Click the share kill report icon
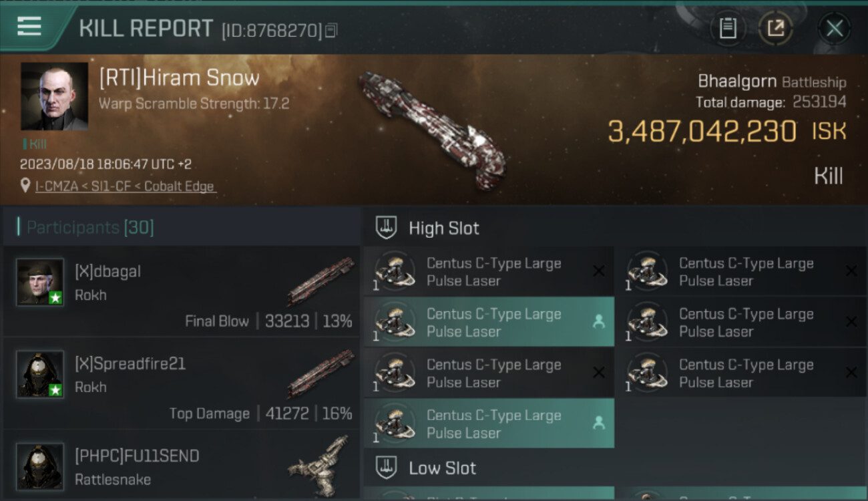This screenshot has height=501, width=868. click(x=775, y=28)
